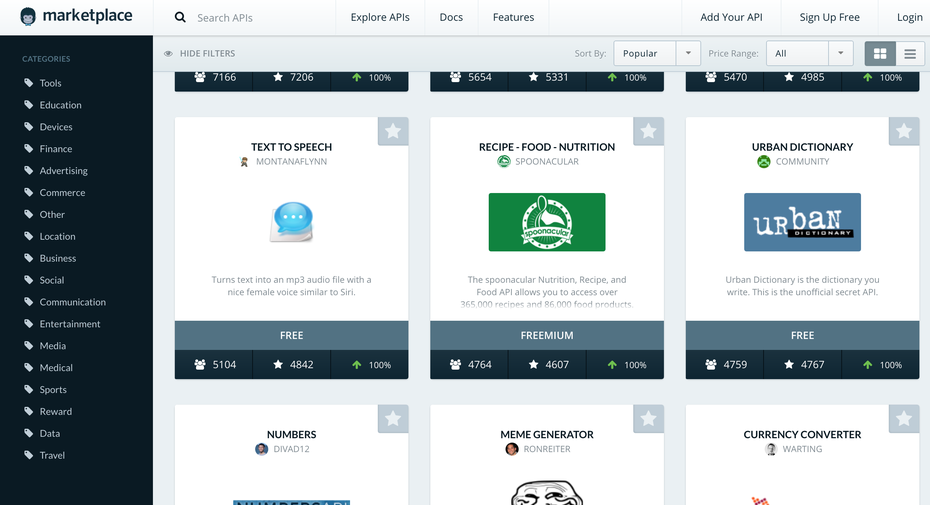Image resolution: width=930 pixels, height=505 pixels.
Task: Click the search magnifier icon
Action: pos(180,17)
